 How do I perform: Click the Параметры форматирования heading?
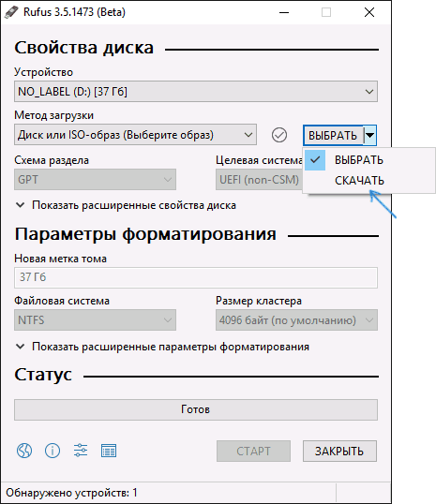tap(145, 234)
